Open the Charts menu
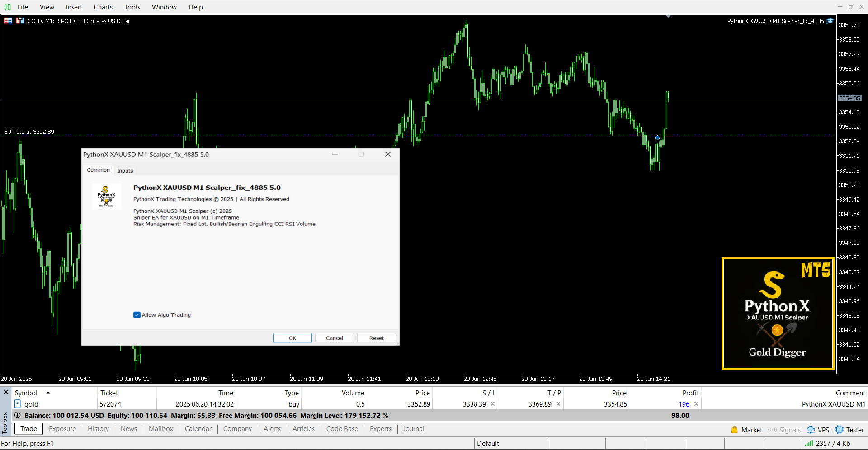This screenshot has width=868, height=450. pyautogui.click(x=103, y=7)
